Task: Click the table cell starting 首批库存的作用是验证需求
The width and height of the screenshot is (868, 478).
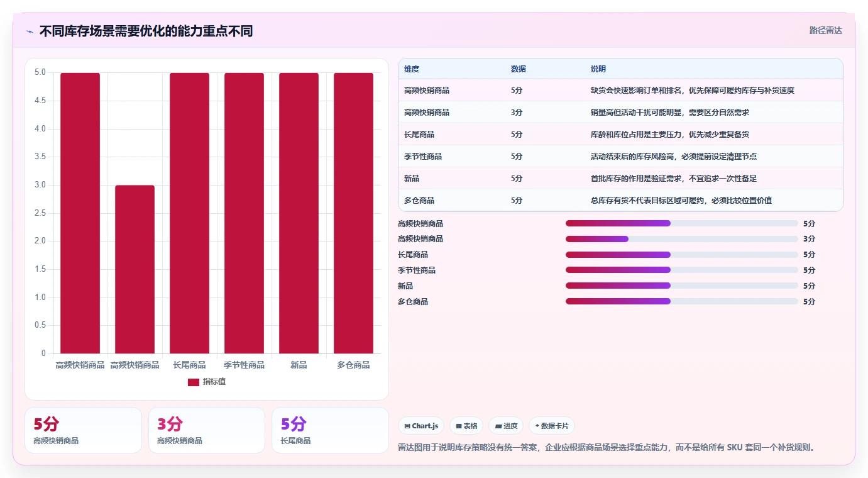Action: point(674,179)
